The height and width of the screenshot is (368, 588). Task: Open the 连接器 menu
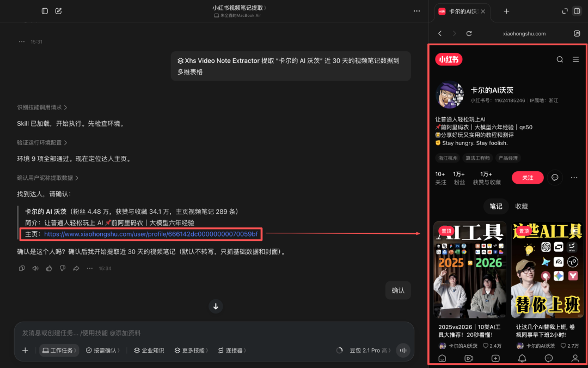point(232,351)
